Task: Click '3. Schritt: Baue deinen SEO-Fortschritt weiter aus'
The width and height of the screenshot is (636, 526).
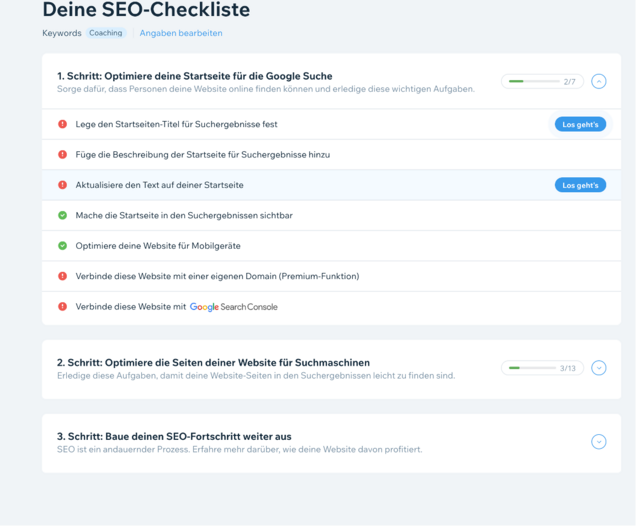Action: pos(174,436)
